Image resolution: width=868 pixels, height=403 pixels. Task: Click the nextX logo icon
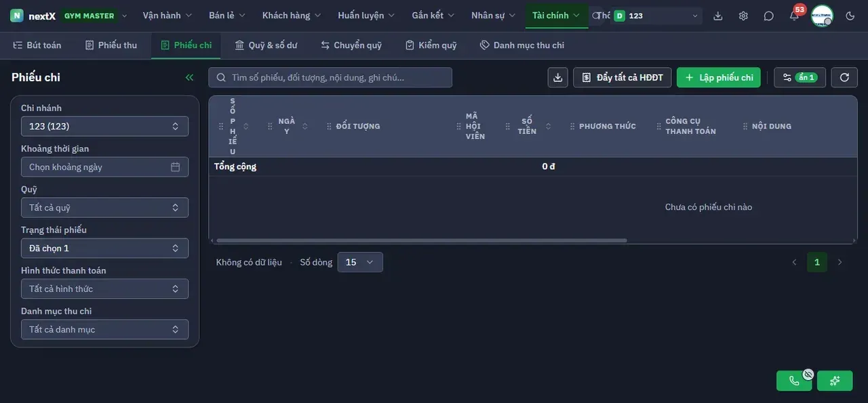point(17,16)
